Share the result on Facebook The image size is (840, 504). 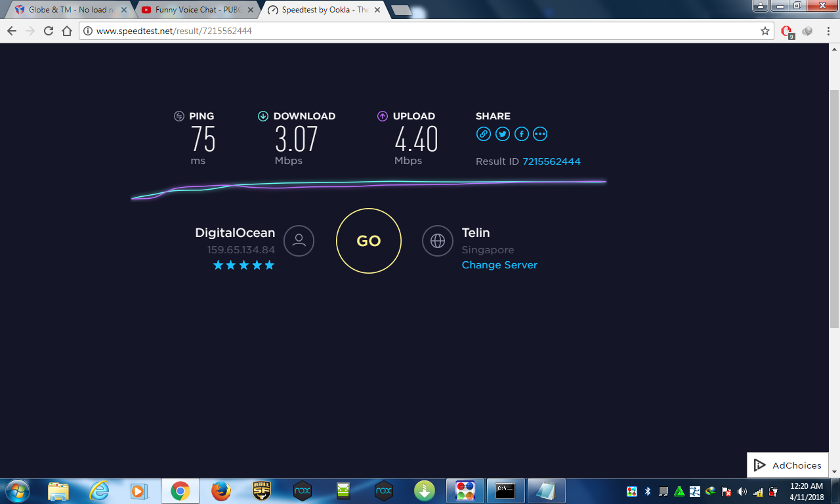click(521, 134)
